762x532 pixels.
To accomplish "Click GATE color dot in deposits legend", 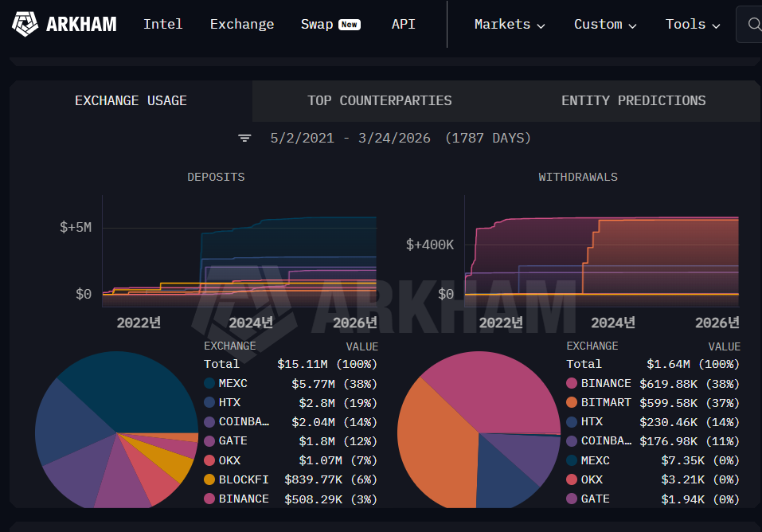I will point(209,441).
